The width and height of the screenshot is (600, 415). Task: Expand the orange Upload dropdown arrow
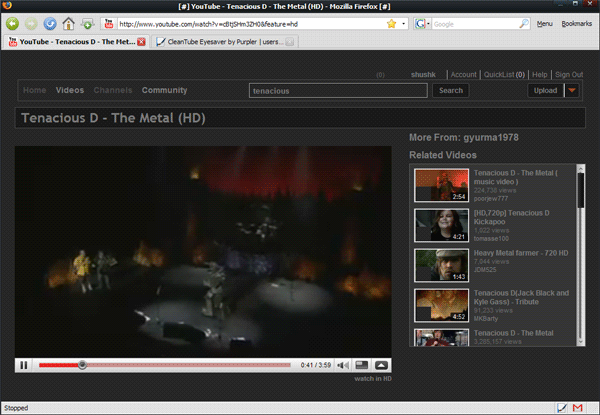point(572,91)
